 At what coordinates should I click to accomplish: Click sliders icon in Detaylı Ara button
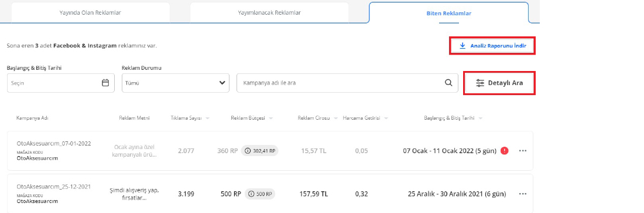(480, 83)
